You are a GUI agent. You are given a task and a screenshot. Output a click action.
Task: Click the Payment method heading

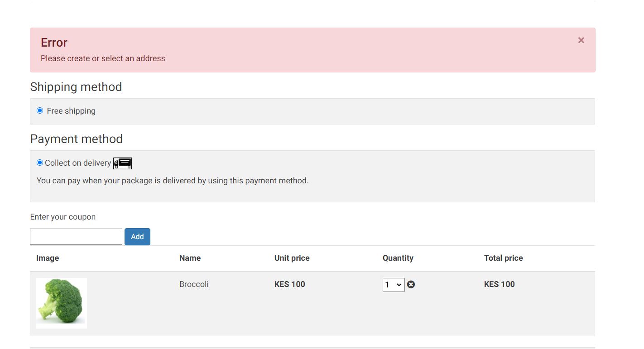coord(76,139)
